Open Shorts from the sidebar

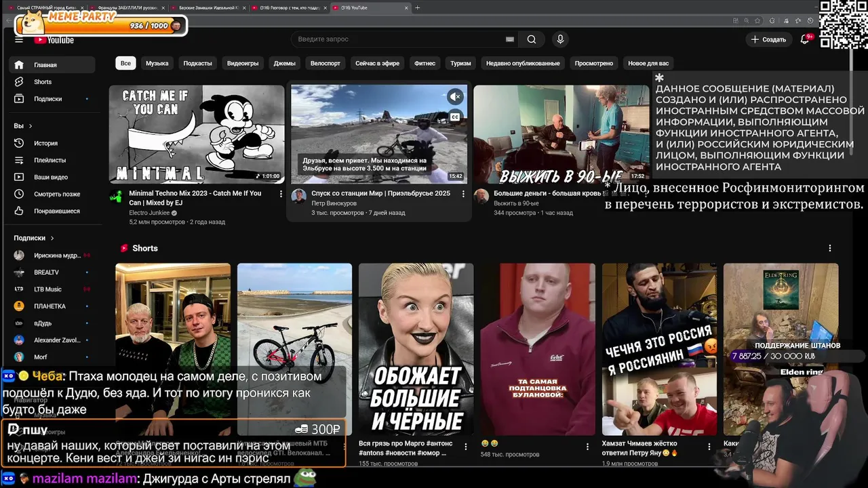point(52,82)
